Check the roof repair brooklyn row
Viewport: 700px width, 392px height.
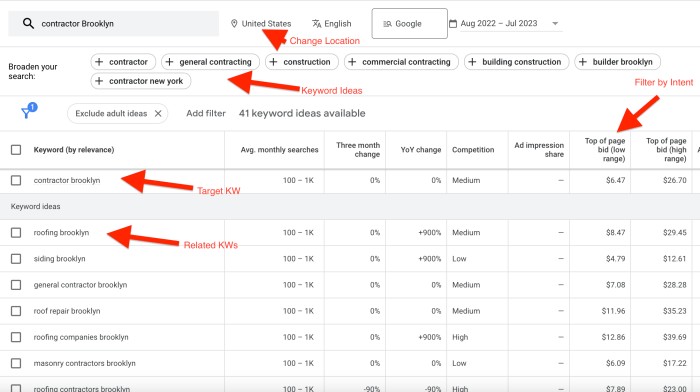pyautogui.click(x=16, y=311)
